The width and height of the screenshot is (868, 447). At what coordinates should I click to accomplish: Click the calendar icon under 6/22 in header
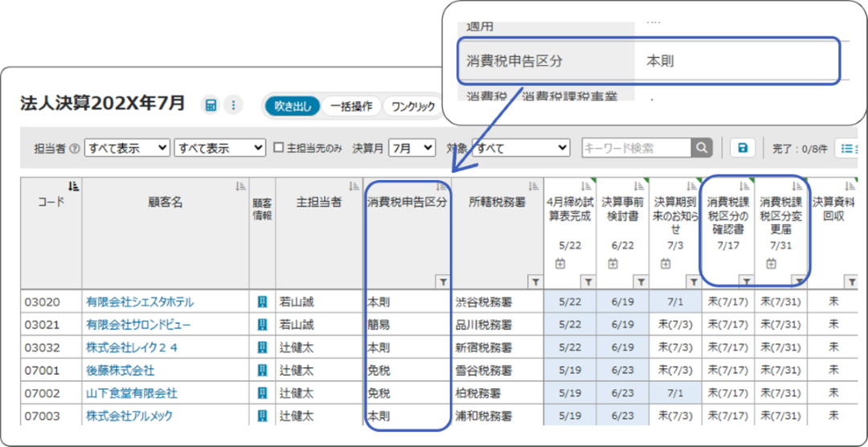coord(612,264)
